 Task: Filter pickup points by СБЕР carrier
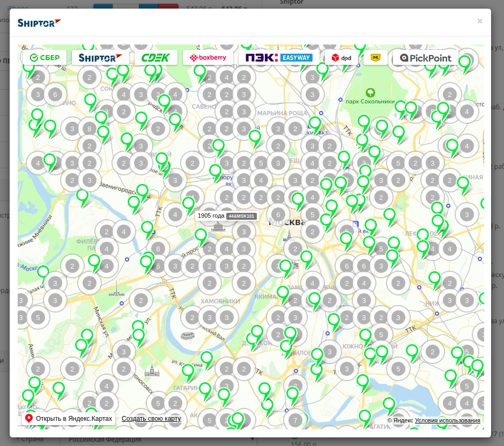tap(45, 57)
